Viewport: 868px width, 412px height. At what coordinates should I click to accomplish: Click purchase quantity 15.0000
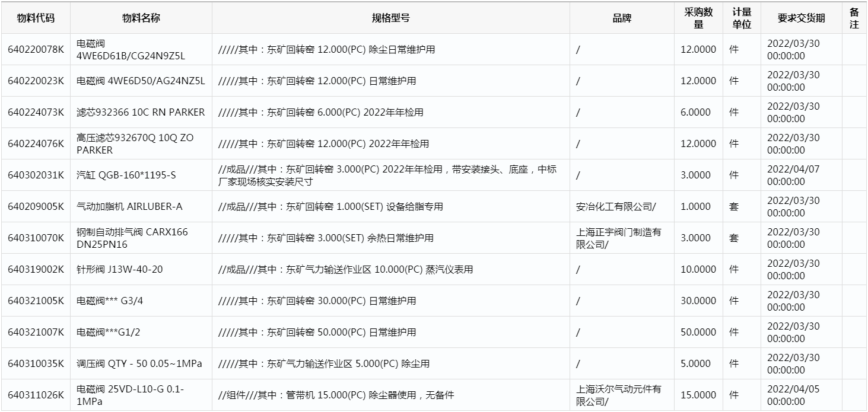(x=698, y=395)
